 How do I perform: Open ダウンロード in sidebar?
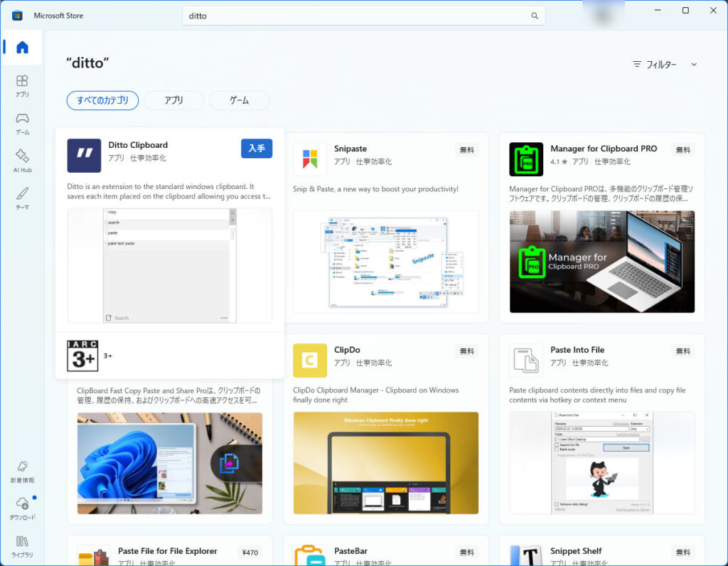coord(22,509)
